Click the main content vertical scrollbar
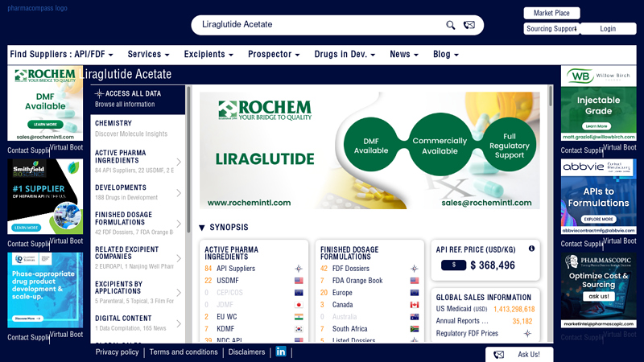 [x=551, y=97]
